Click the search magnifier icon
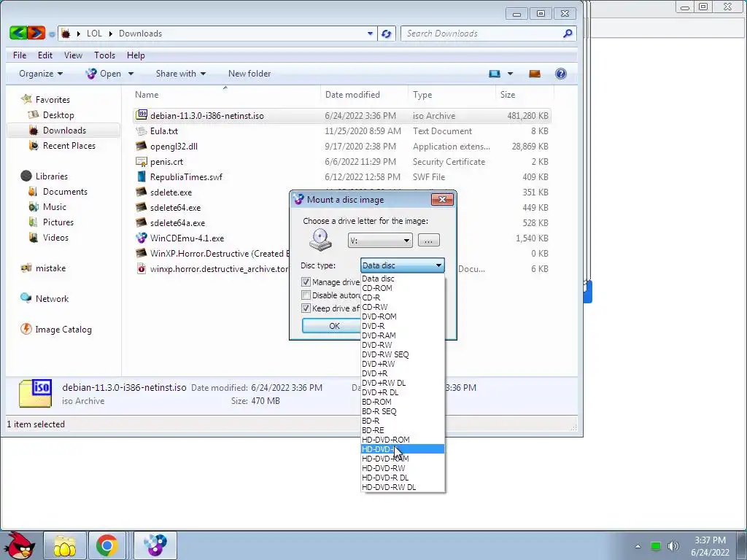The image size is (747, 560). tap(568, 34)
